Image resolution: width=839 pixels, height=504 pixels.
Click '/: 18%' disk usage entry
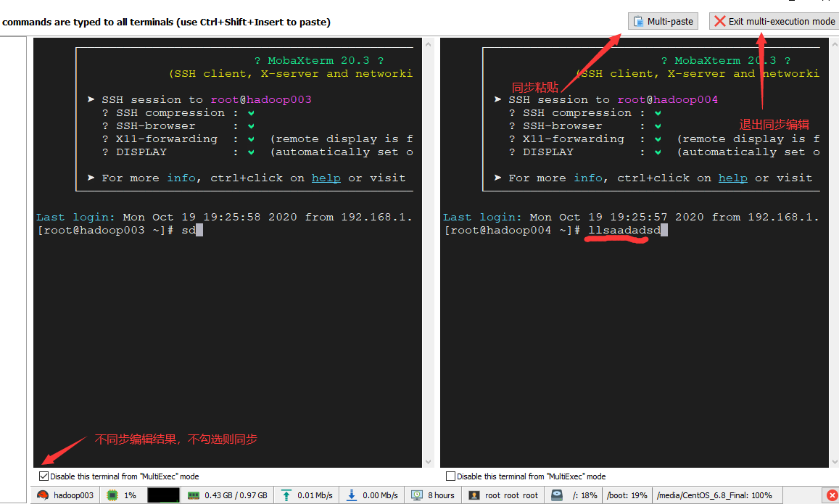(584, 495)
